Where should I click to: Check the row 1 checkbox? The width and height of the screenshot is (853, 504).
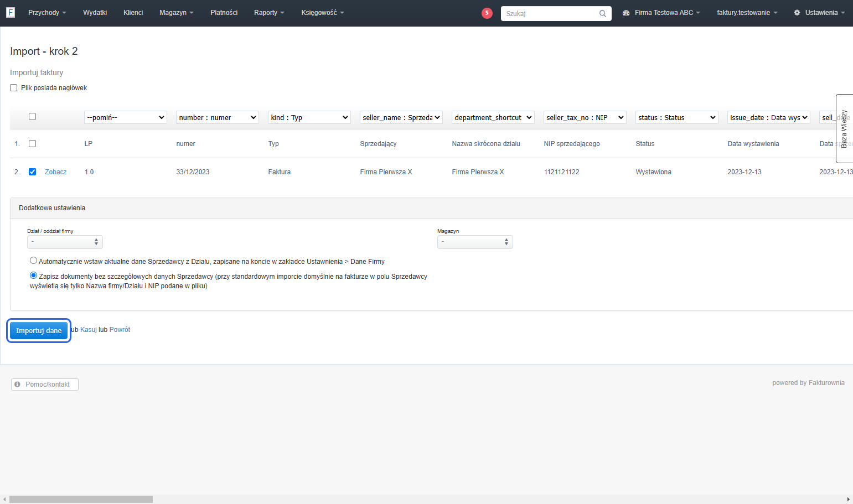(32, 144)
